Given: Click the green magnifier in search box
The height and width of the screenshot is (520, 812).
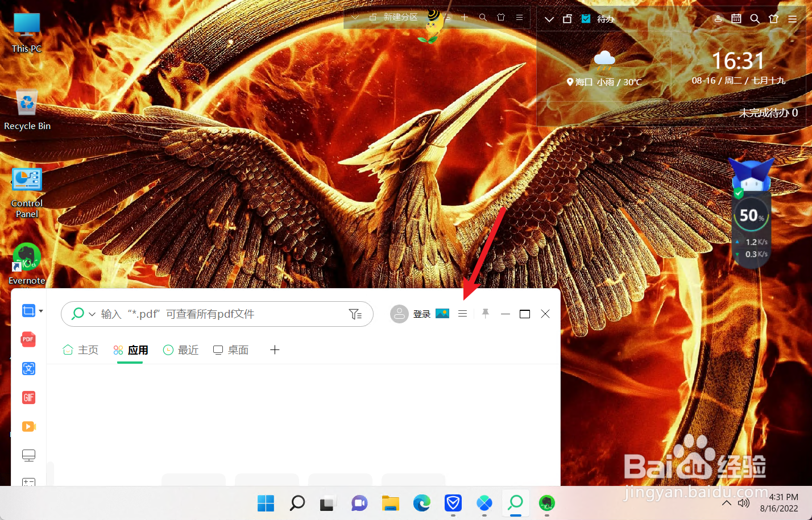Looking at the screenshot, I should (78, 314).
